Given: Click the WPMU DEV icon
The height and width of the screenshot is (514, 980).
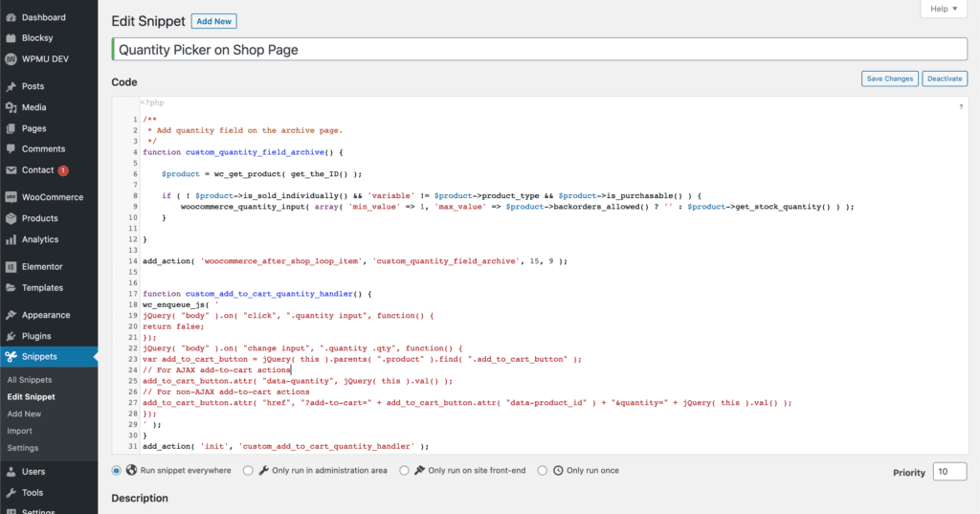Looking at the screenshot, I should 11,59.
